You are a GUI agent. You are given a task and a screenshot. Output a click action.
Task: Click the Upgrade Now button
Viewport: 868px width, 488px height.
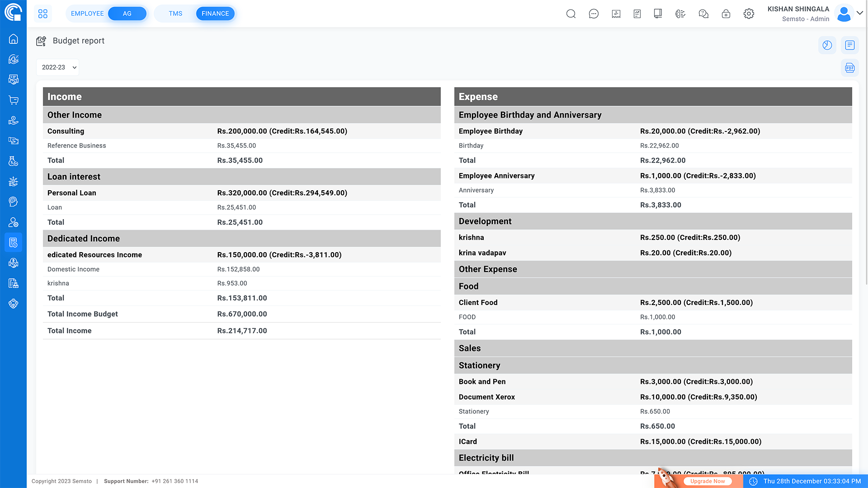[x=708, y=481]
